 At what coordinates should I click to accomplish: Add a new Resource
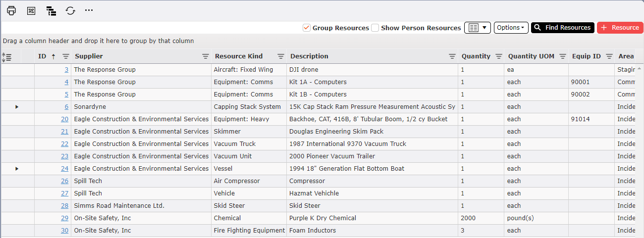tap(620, 28)
